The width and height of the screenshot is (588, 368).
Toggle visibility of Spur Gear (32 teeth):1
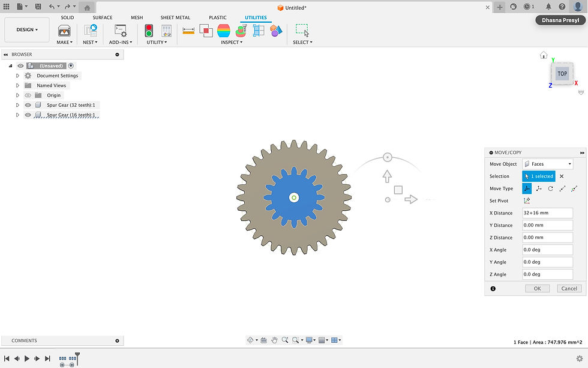28,105
